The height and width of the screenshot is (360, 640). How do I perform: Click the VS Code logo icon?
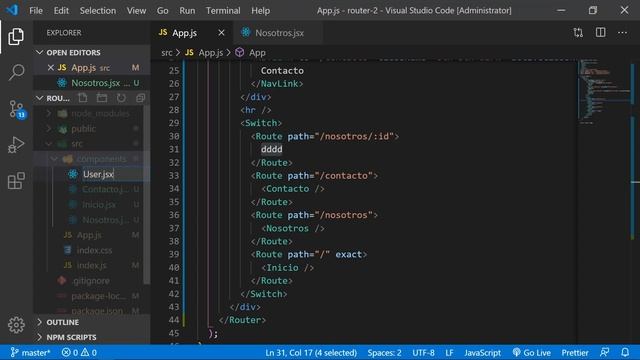click(x=12, y=10)
